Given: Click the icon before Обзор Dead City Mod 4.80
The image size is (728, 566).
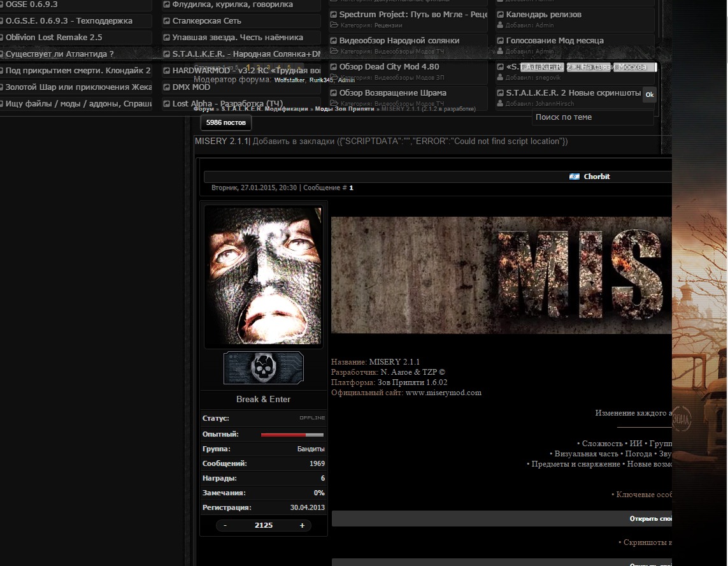Looking at the screenshot, I should tap(333, 66).
